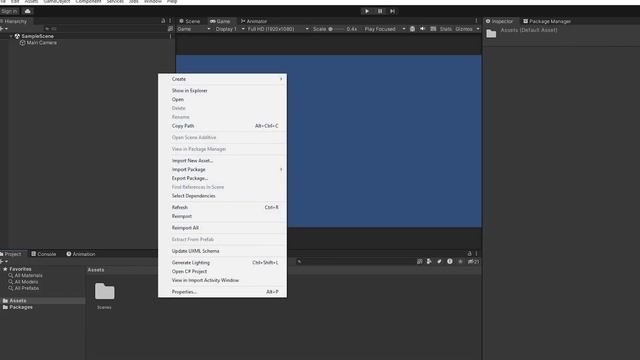Select the Favorites star item
This screenshot has height=360, width=640.
17,269
